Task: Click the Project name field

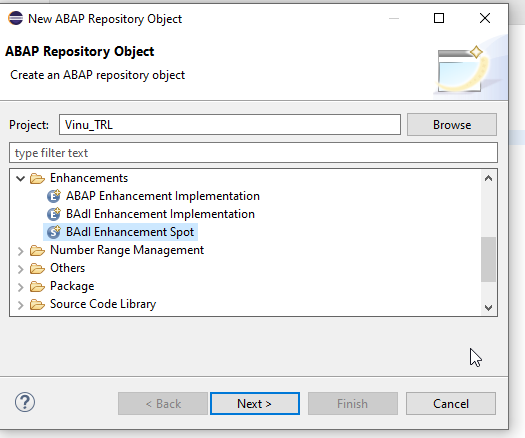Action: coord(230,125)
